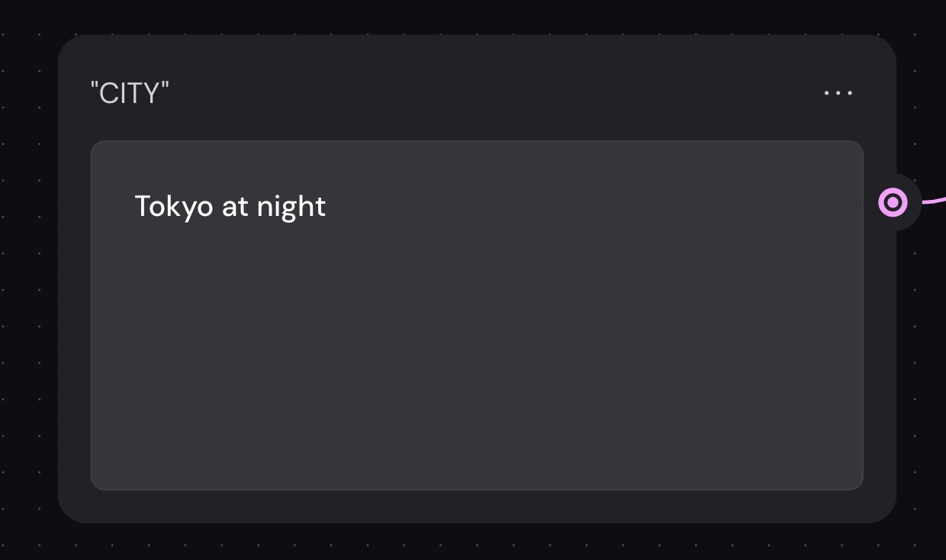The height and width of the screenshot is (560, 946).
Task: Click the dotted canvas below the node
Action: coord(473,542)
